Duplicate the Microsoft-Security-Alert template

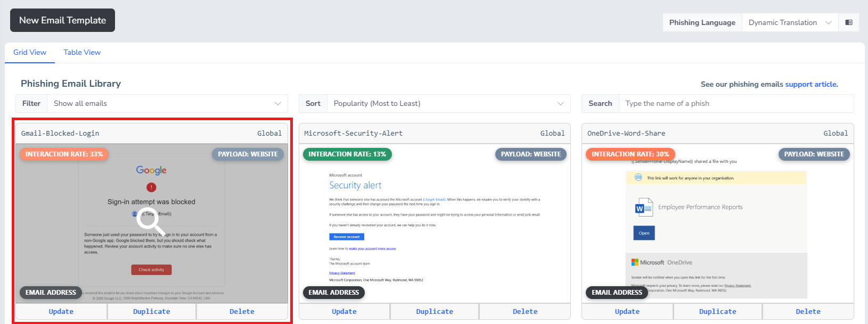(435, 311)
